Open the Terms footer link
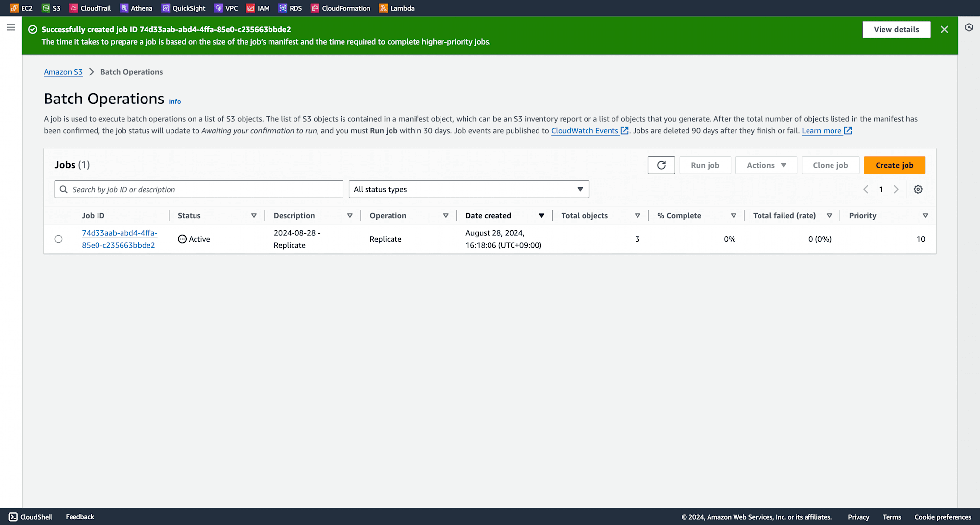Image resolution: width=980 pixels, height=525 pixels. [x=892, y=517]
